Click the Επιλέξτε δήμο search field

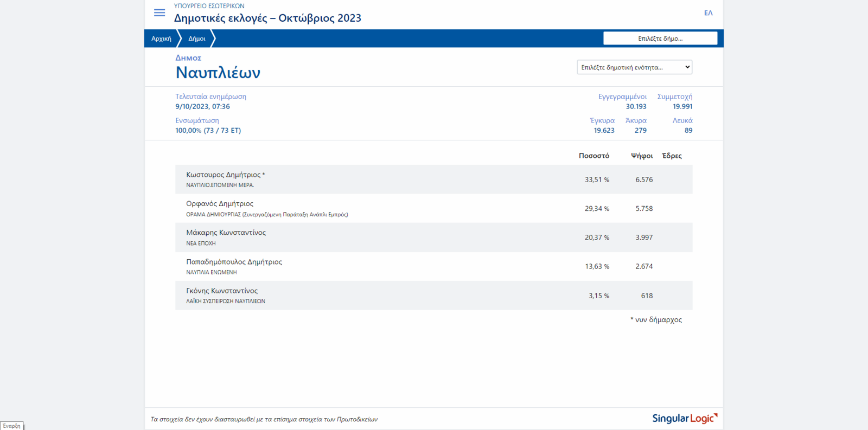[660, 38]
